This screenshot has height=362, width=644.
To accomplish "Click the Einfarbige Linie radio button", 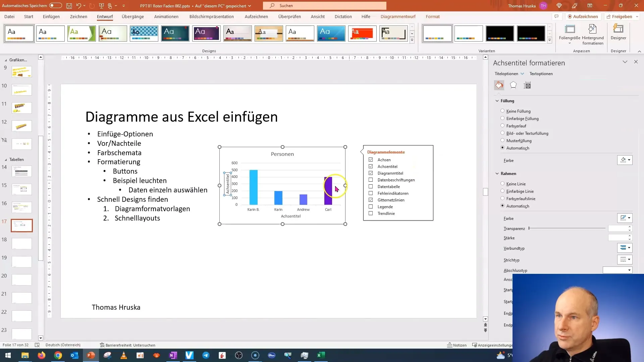I will pos(502,191).
